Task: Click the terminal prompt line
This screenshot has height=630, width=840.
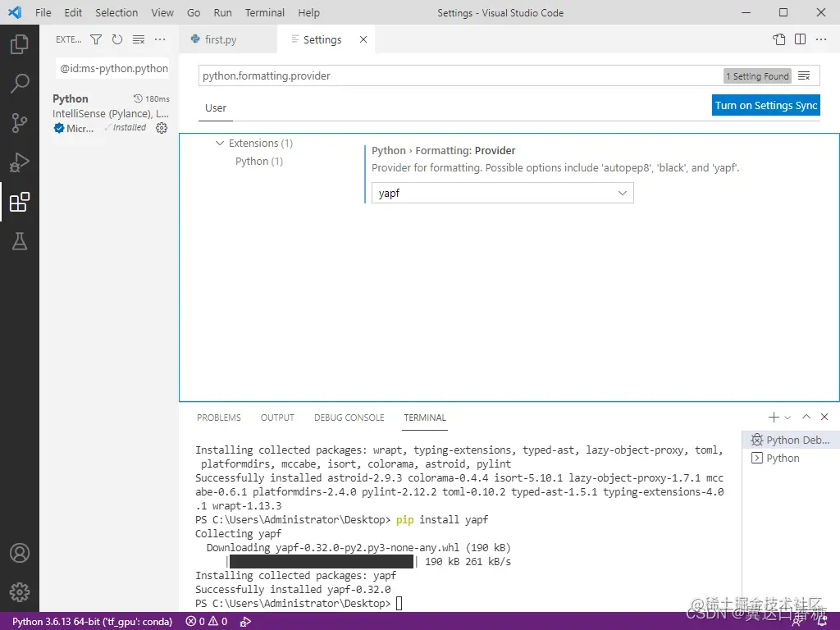Action: click(x=299, y=603)
